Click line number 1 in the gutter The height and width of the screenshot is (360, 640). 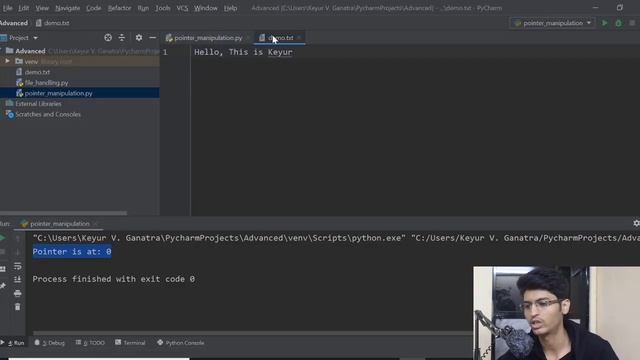click(165, 52)
